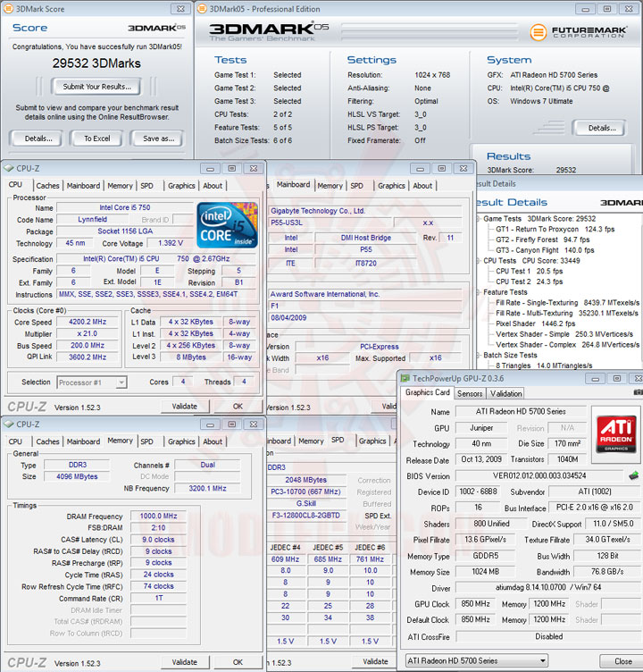Open About tab in the CPU-Z CPU-tab window
Screen dimensions: 643x672
(213, 186)
